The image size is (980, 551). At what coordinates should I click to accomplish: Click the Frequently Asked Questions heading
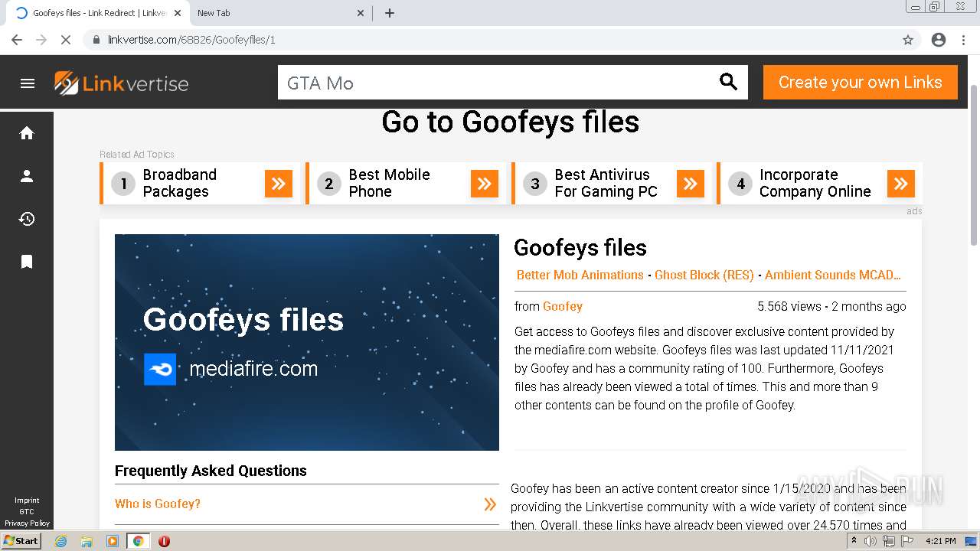coord(211,471)
